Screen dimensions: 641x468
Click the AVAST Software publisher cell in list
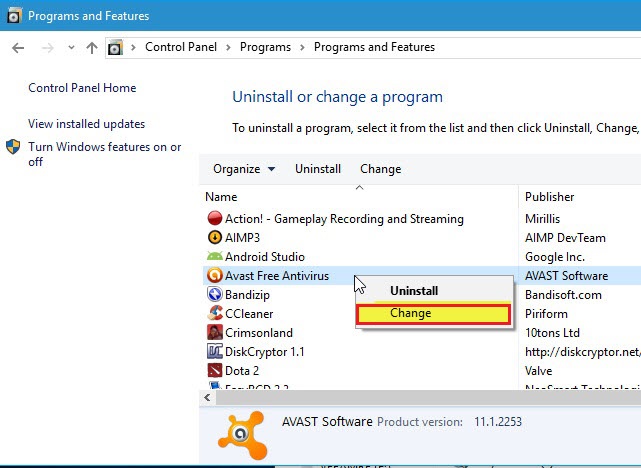click(567, 275)
